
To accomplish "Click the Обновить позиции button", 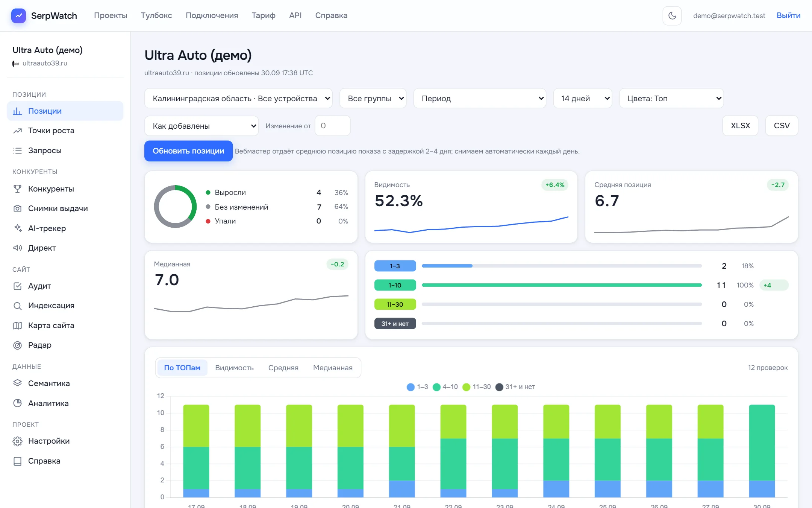I will point(188,151).
